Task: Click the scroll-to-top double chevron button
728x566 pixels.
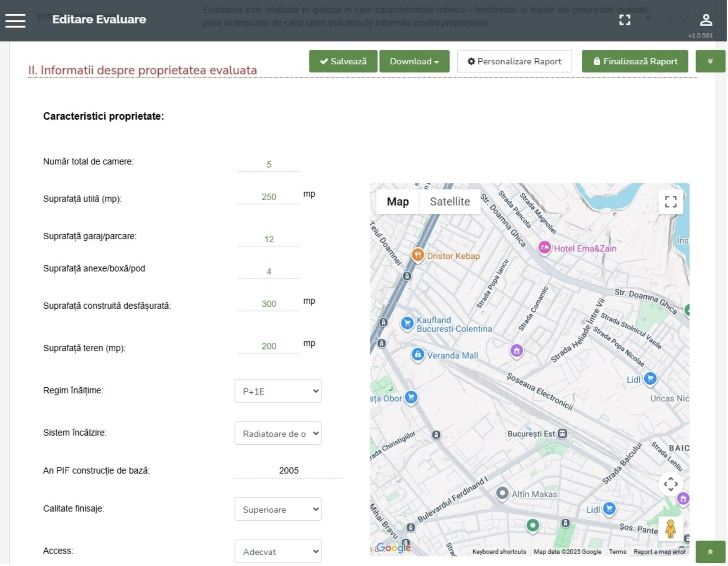Action: tap(710, 552)
